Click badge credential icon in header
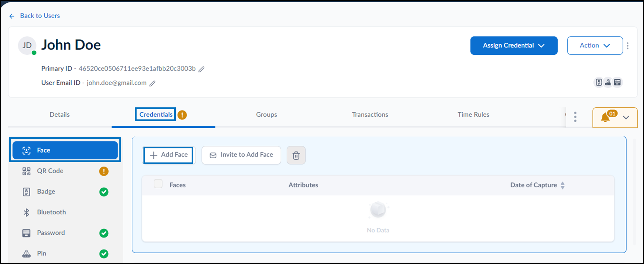Screen dimensions: 644x264 pyautogui.click(x=599, y=82)
